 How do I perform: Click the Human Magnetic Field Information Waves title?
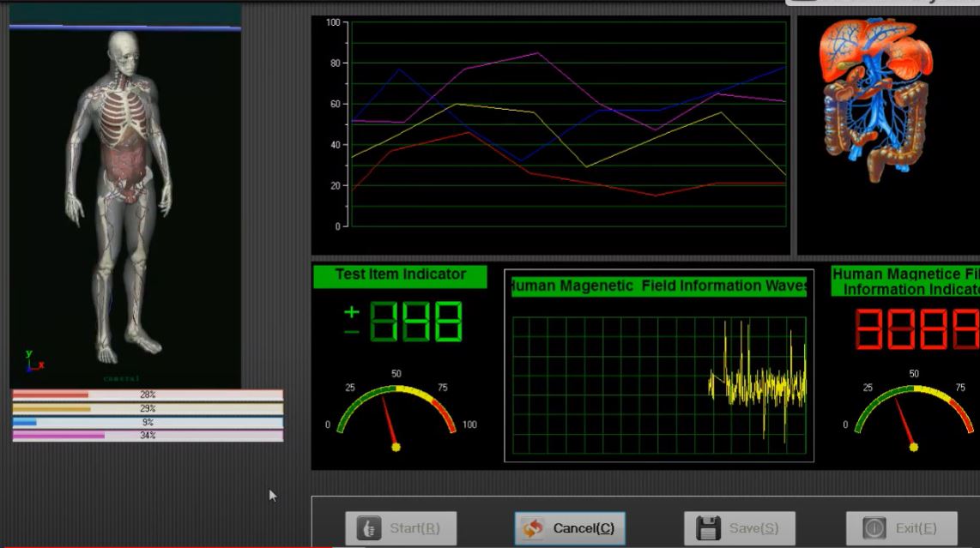point(658,286)
